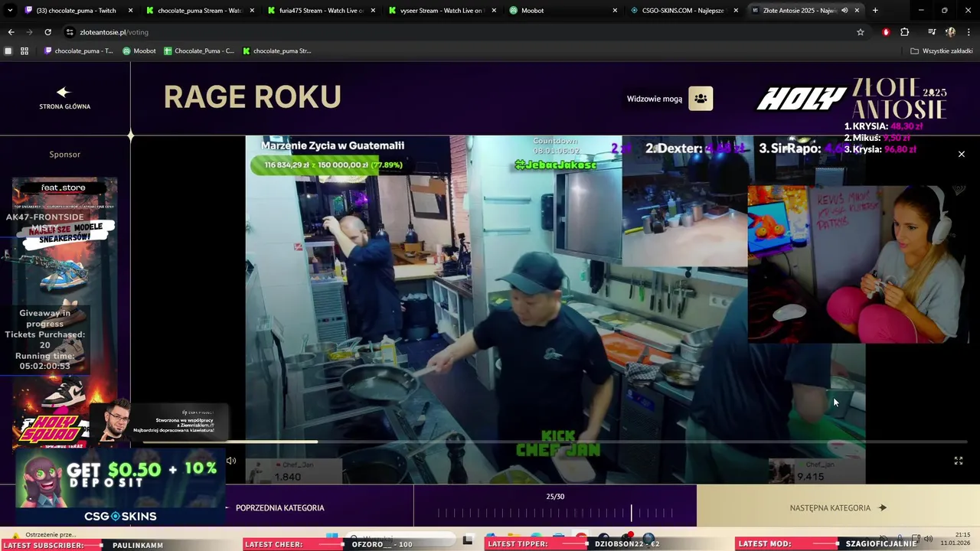This screenshot has height=551, width=980.
Task: Click the browser forward arrow
Action: point(29,32)
